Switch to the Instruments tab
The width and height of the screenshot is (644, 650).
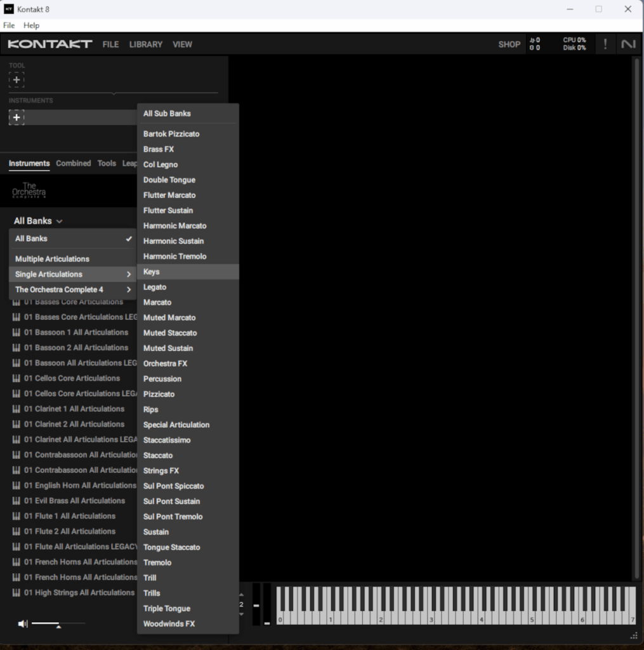click(x=29, y=163)
